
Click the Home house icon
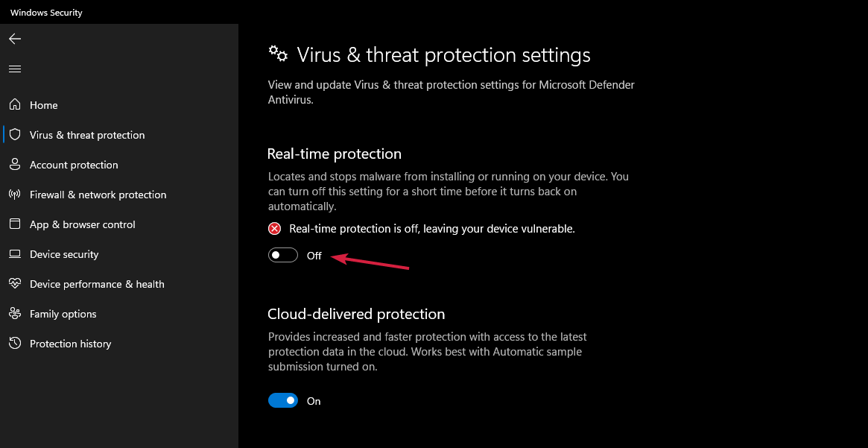15,105
